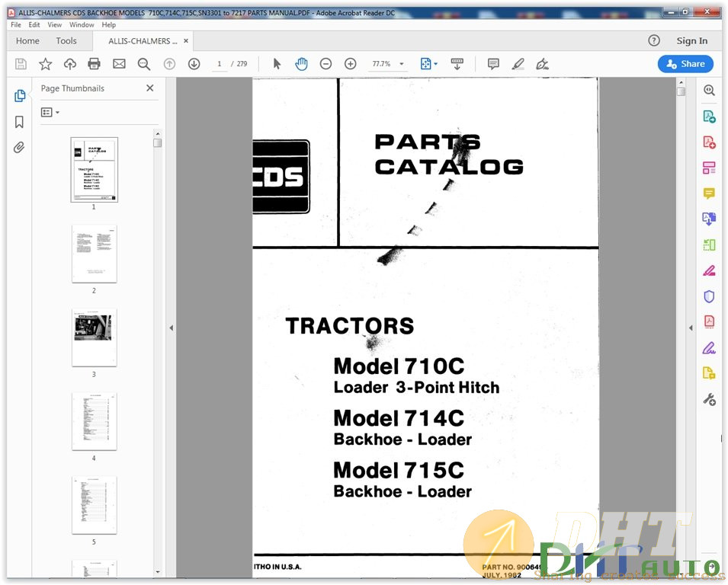
Task: Go to the next page arrow
Action: pyautogui.click(x=194, y=64)
